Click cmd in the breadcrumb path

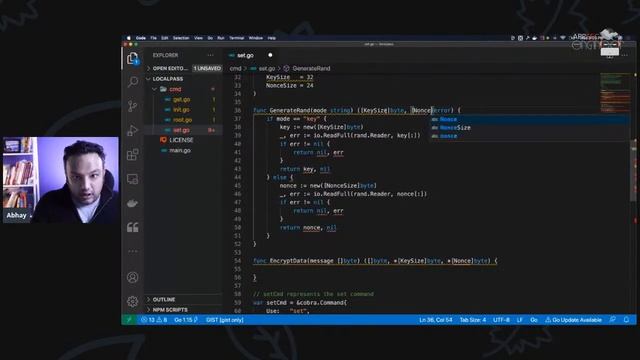[x=235, y=69]
